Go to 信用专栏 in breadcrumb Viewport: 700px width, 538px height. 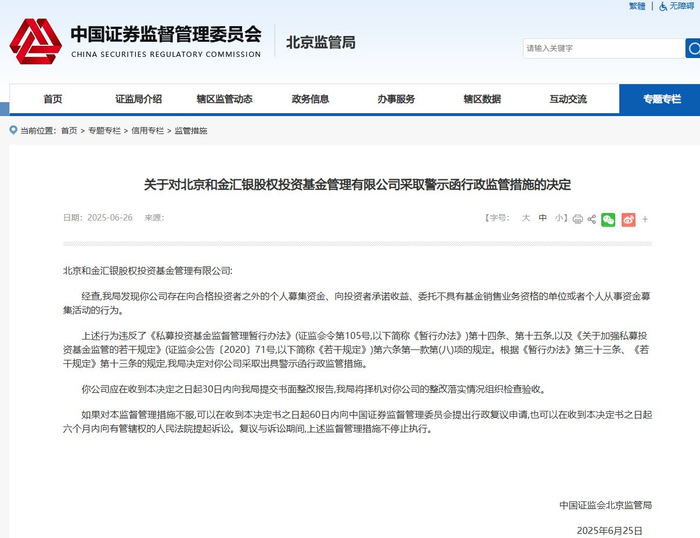(147, 130)
